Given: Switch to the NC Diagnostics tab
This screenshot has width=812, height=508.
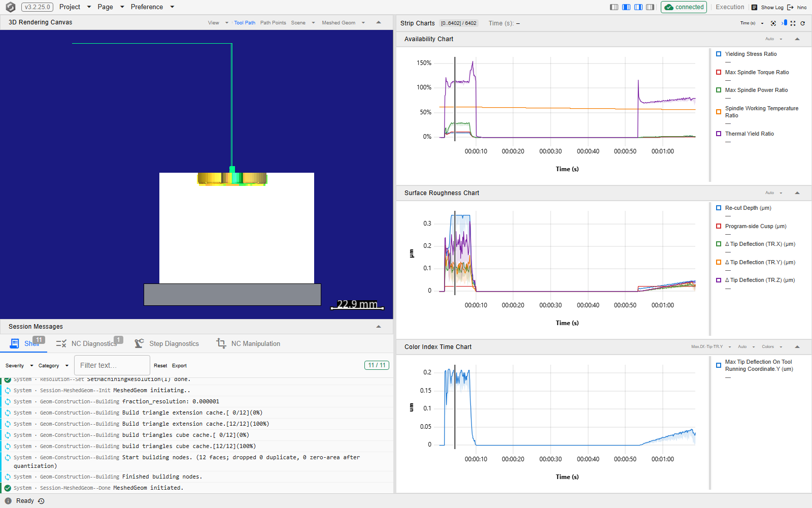Looking at the screenshot, I should (89, 343).
